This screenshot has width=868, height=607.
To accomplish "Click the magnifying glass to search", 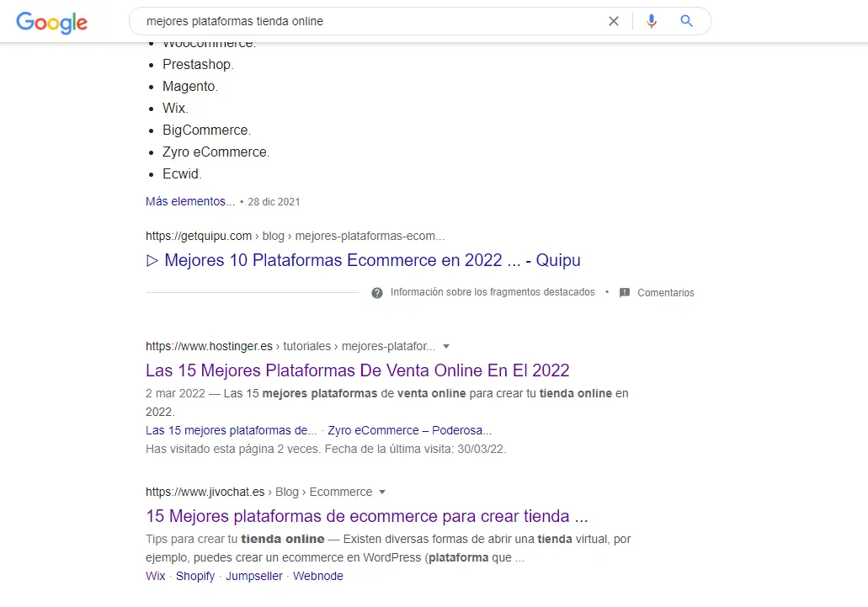I will pyautogui.click(x=686, y=21).
